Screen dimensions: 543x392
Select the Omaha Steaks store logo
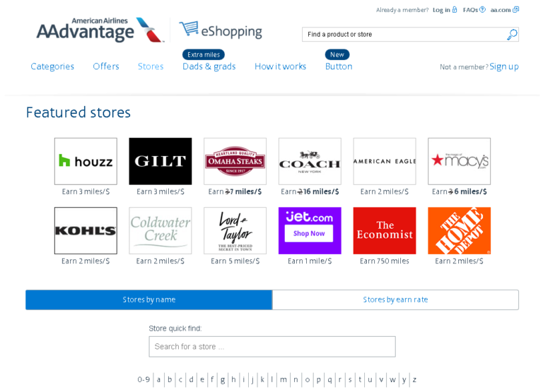pos(235,161)
